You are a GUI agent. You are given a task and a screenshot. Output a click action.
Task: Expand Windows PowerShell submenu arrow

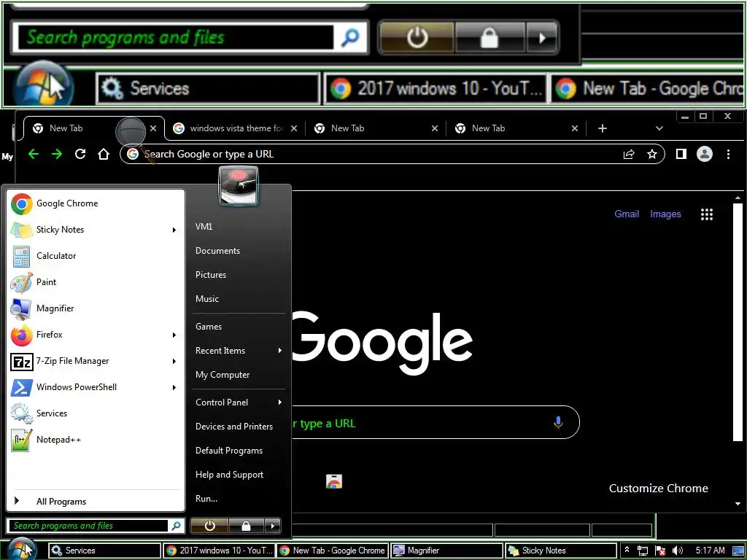click(174, 388)
